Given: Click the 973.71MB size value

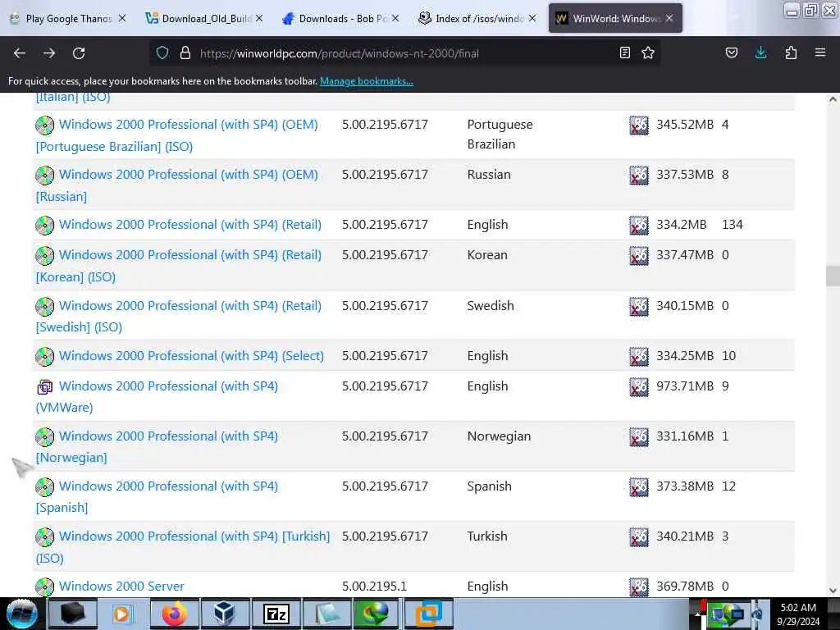Looking at the screenshot, I should [x=685, y=386].
